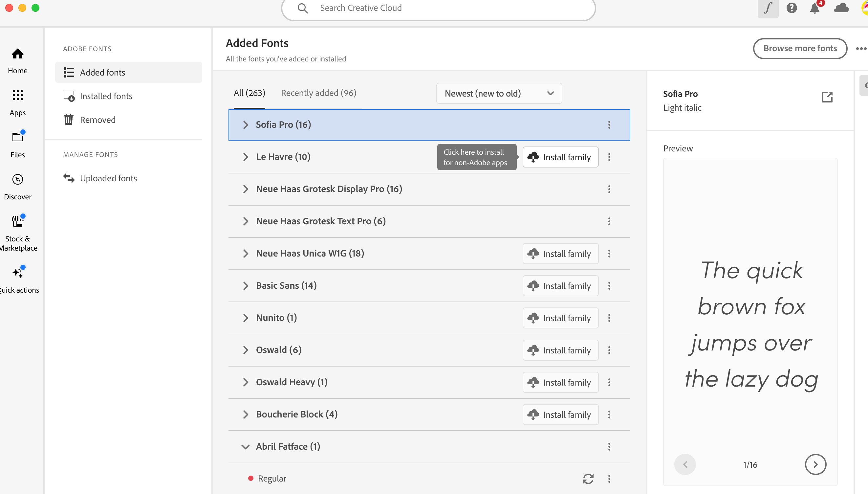Image resolution: width=868 pixels, height=494 pixels.
Task: Open the Discover compass section
Action: [18, 187]
